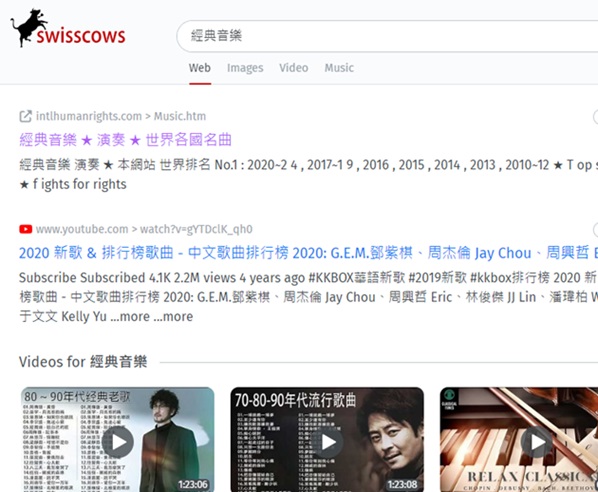Open the 80~90年代经典老歌 video thumbnail
Image resolution: width=598 pixels, height=492 pixels.
pyautogui.click(x=117, y=439)
